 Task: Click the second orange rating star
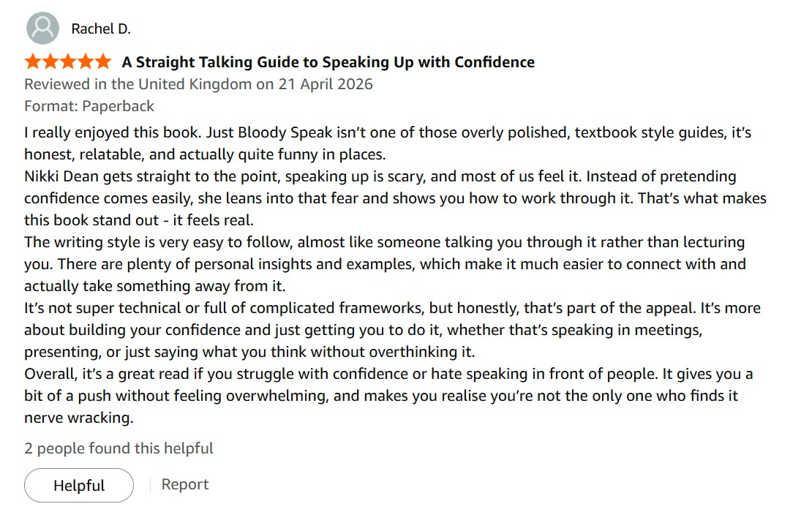(x=50, y=61)
